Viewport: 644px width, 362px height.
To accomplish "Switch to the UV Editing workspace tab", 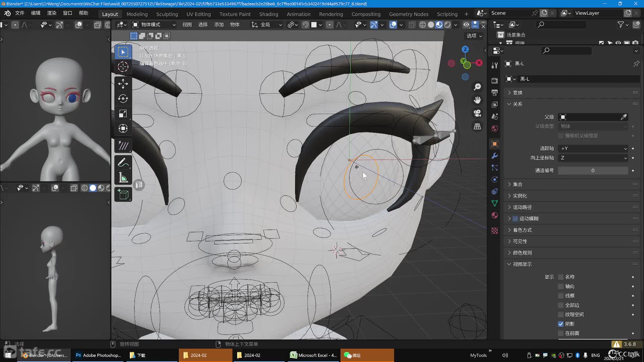I will tap(199, 14).
